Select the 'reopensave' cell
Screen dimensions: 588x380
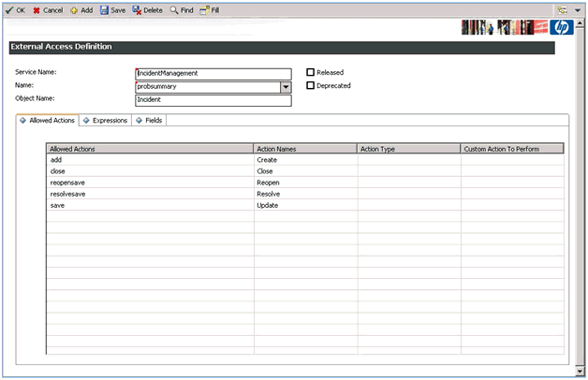(150, 183)
